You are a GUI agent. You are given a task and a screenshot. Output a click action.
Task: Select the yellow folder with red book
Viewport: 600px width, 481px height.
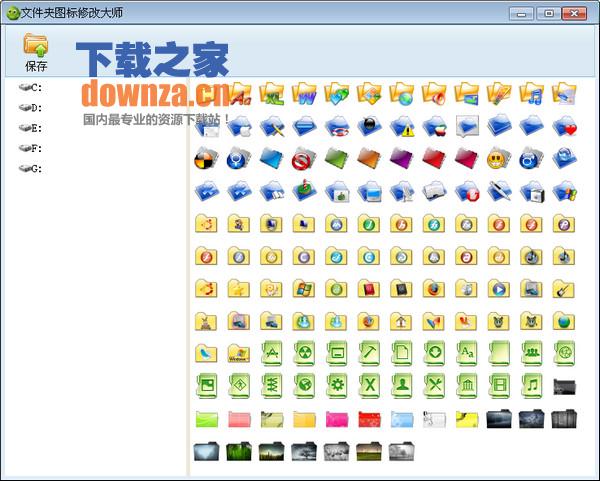click(369, 289)
